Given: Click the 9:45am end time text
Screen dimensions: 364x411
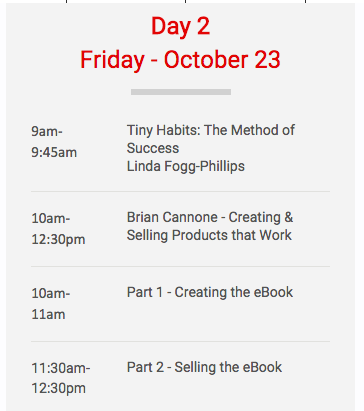Looking at the screenshot, I should click(x=54, y=152).
